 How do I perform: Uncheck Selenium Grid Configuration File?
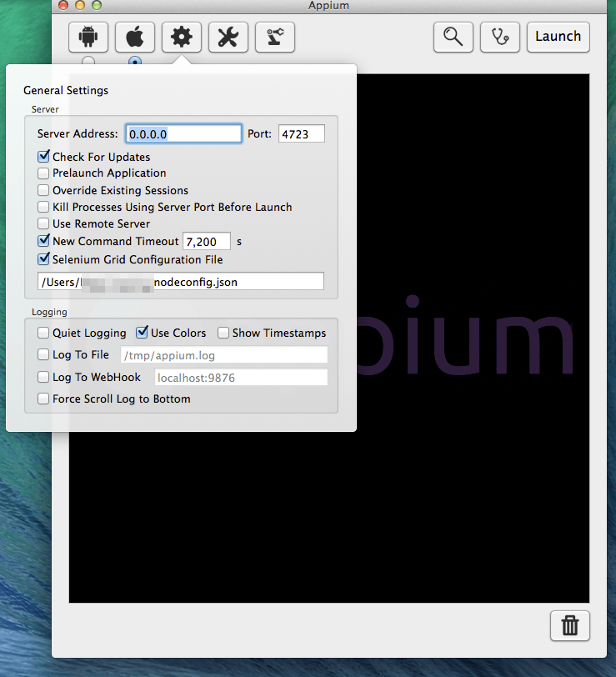(x=43, y=259)
